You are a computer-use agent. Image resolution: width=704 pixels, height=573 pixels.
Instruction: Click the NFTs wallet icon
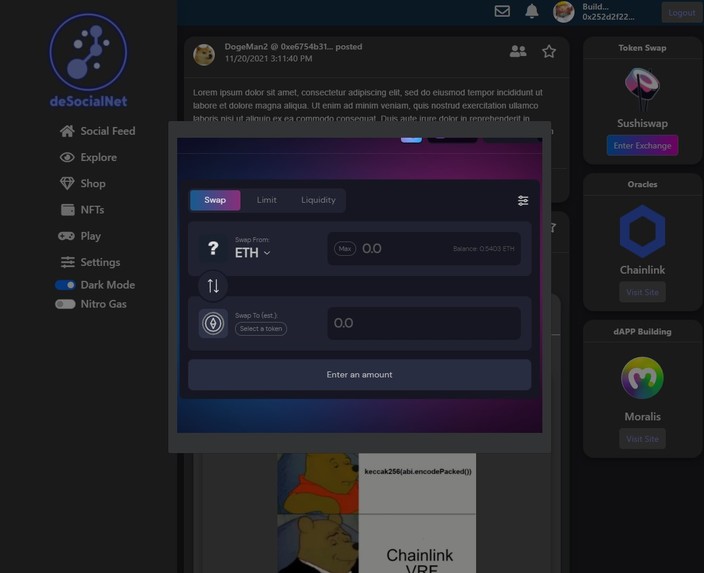click(x=68, y=210)
